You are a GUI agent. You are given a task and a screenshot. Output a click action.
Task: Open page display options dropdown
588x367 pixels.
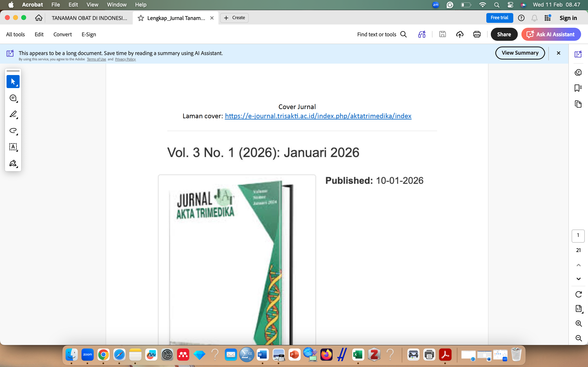[579, 309]
